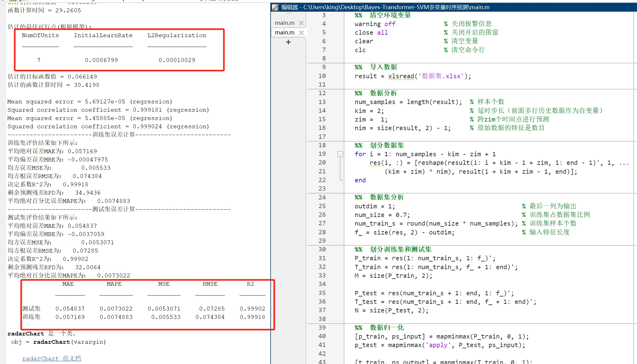Close the upper main.m tab
637x364 pixels.
pos(301,23)
